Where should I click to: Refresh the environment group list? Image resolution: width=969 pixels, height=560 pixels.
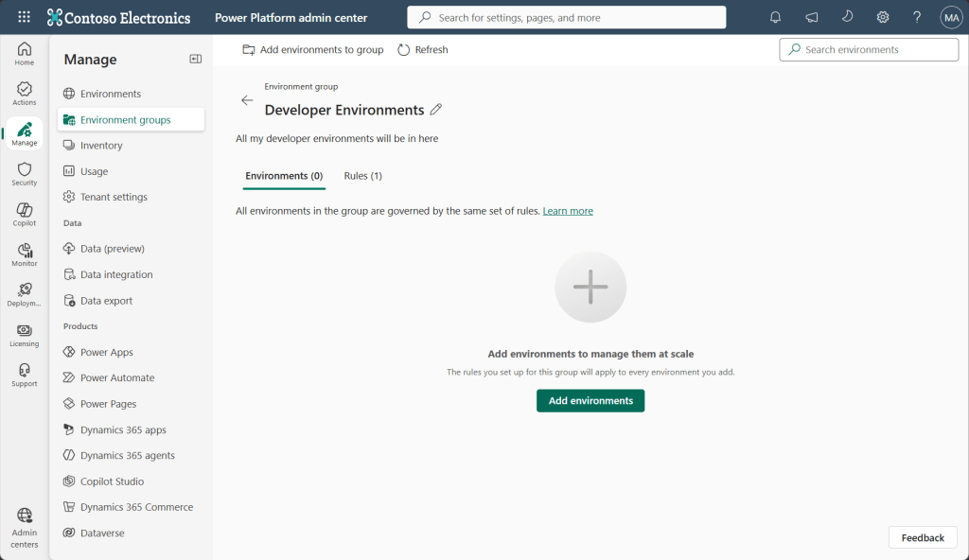pyautogui.click(x=423, y=49)
